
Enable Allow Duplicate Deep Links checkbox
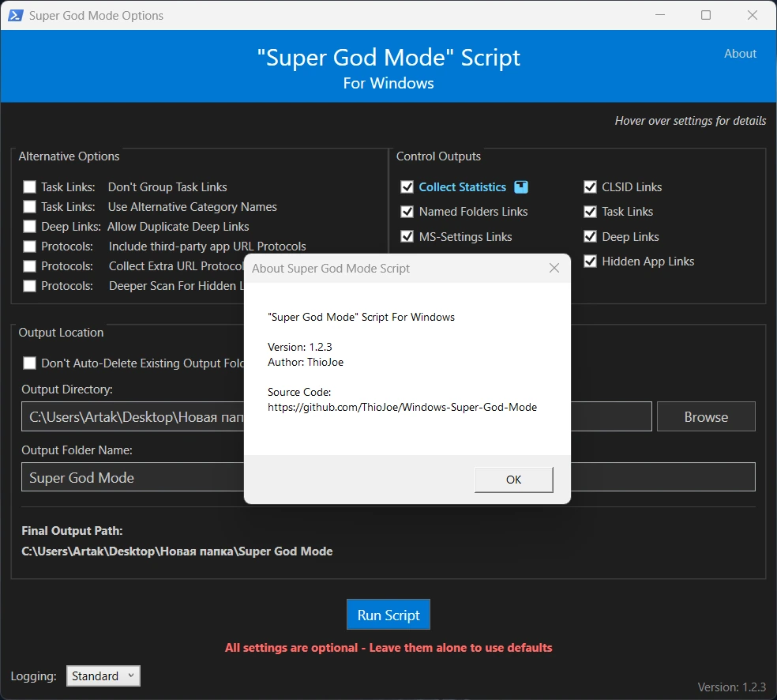tap(30, 227)
